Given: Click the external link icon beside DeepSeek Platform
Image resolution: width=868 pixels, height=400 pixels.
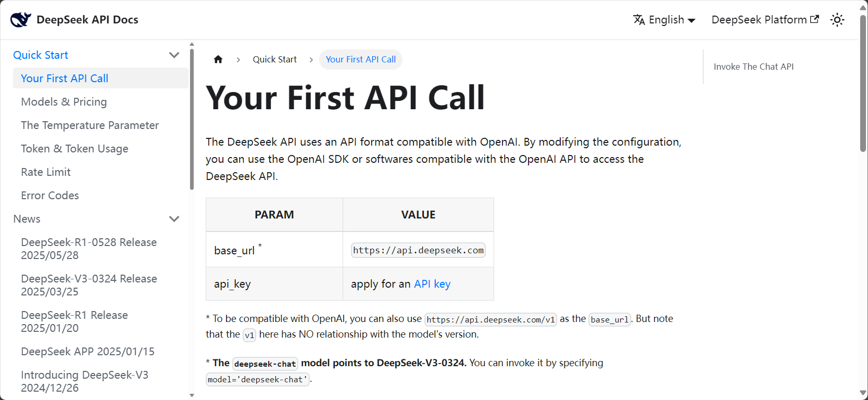Looking at the screenshot, I should coord(815,19).
